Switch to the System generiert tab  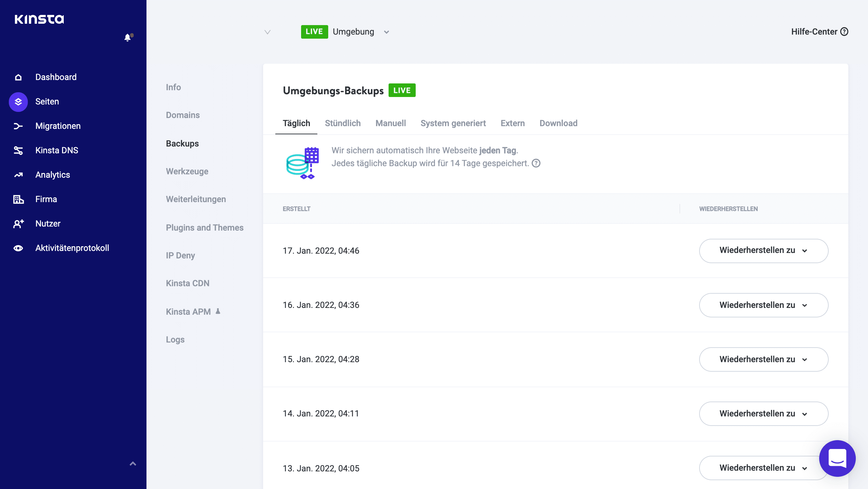coord(453,123)
